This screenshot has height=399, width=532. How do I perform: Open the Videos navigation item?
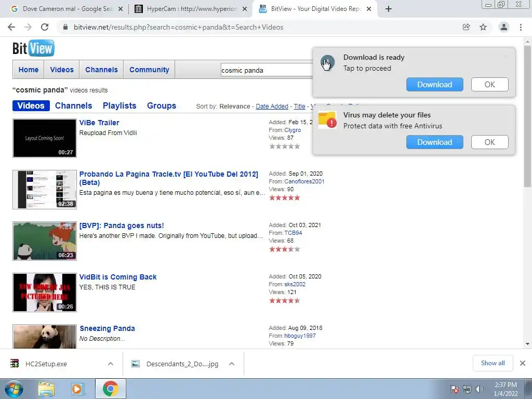(62, 70)
